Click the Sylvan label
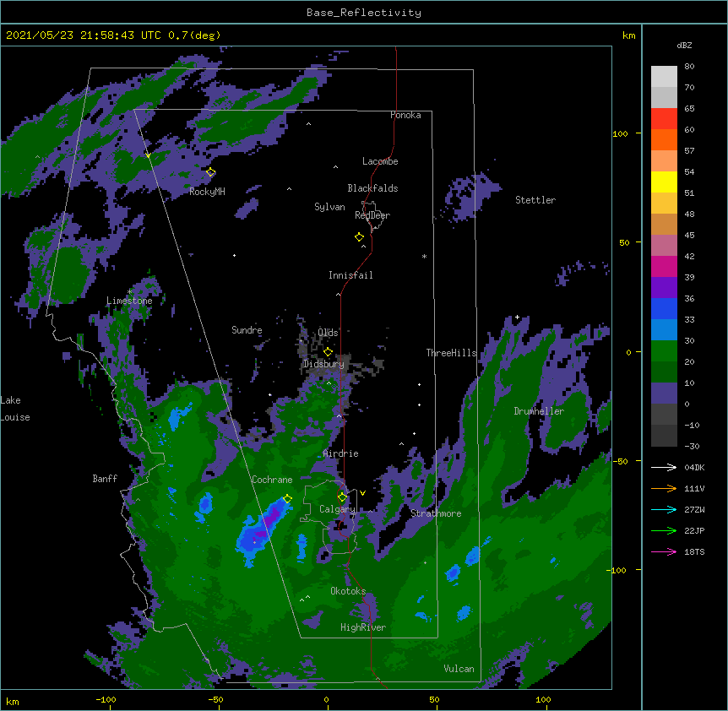 tap(329, 207)
